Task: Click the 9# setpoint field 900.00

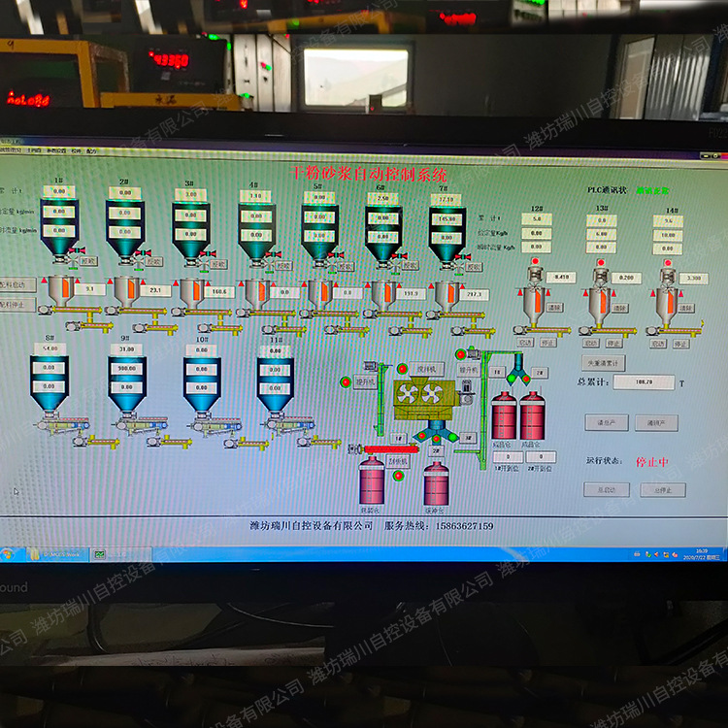Action: [x=127, y=368]
